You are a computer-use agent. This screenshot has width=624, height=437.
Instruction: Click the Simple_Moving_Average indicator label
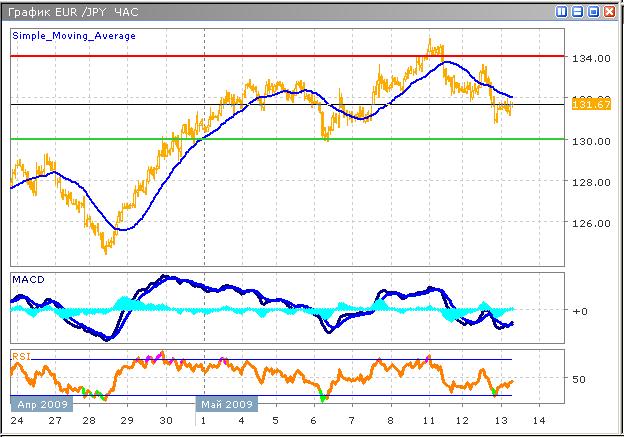74,35
